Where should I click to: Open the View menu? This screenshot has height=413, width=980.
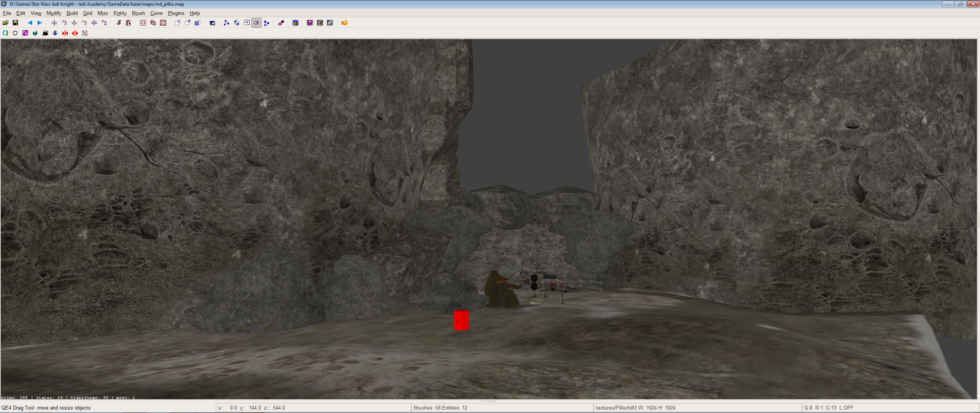[x=36, y=13]
